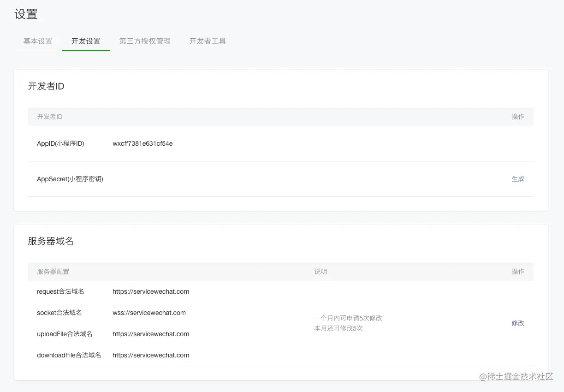Click the 本月还可修改5次 quota text
This screenshot has width=564, height=392.
click(337, 328)
